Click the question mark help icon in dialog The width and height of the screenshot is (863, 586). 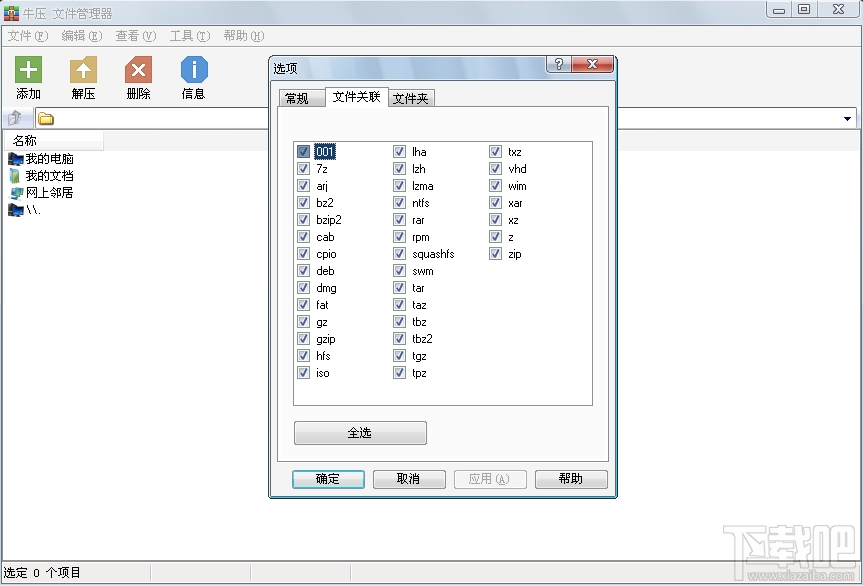tap(559, 64)
